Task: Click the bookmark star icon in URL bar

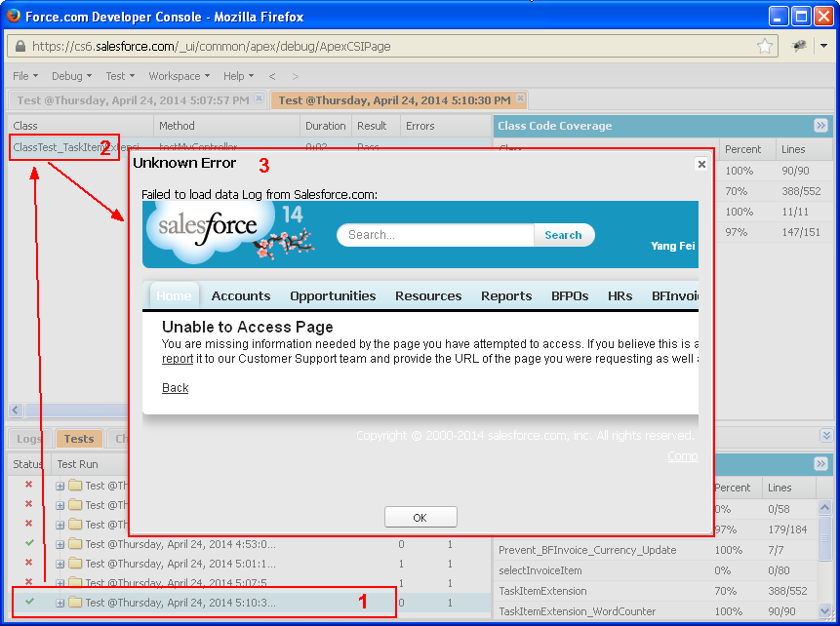Action: tap(765, 46)
